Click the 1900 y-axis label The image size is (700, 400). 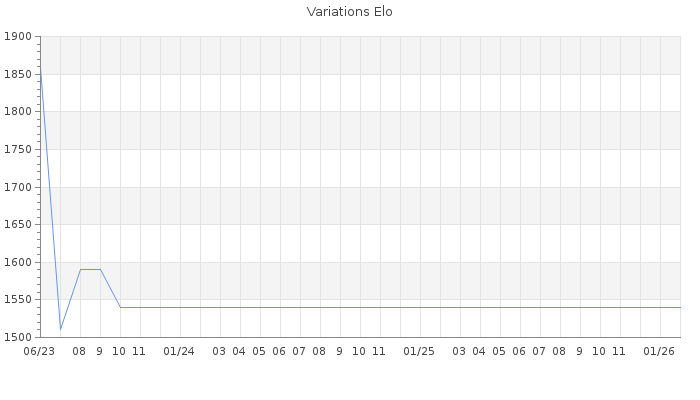point(19,37)
